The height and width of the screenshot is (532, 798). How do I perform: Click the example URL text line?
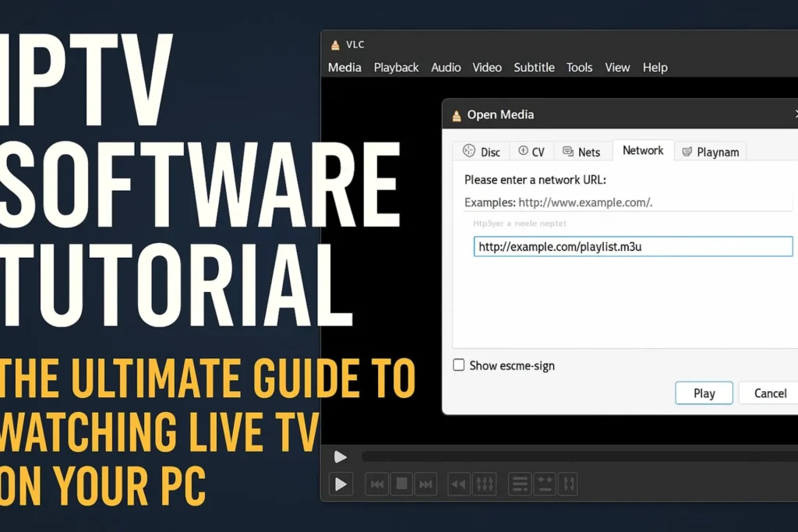[x=558, y=203]
